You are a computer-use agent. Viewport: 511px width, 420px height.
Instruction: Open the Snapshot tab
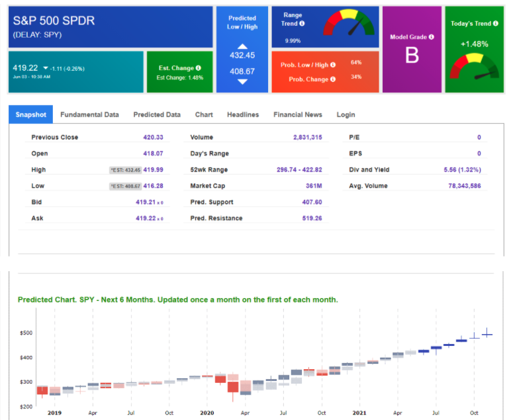[30, 114]
